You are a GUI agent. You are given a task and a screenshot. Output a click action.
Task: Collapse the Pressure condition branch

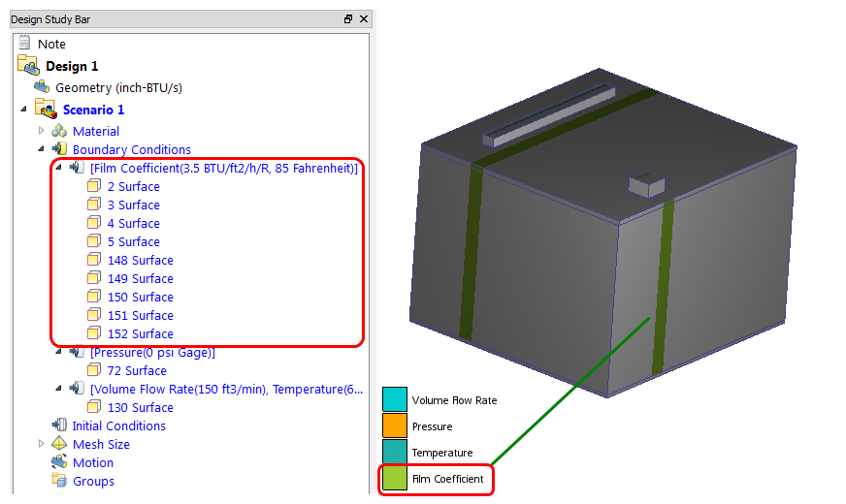point(59,352)
